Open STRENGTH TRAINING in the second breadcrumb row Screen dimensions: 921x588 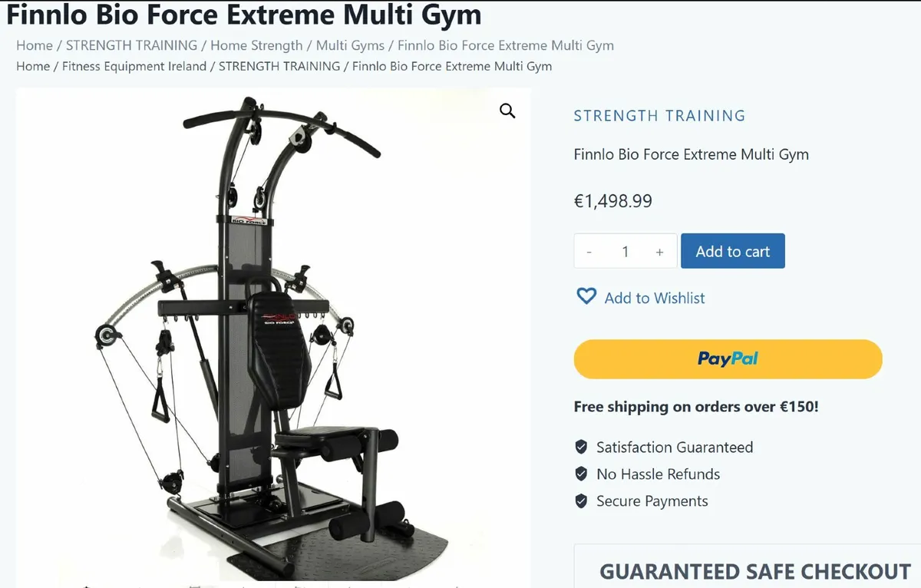click(x=279, y=66)
